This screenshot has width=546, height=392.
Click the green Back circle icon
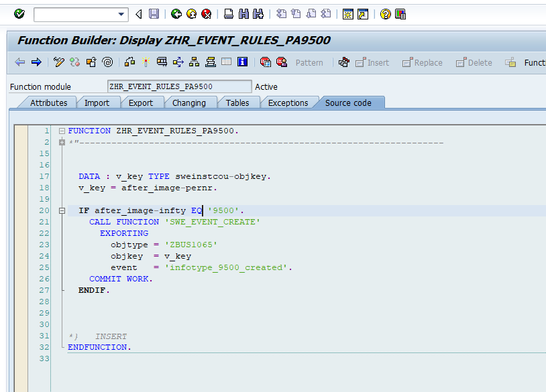point(176,14)
